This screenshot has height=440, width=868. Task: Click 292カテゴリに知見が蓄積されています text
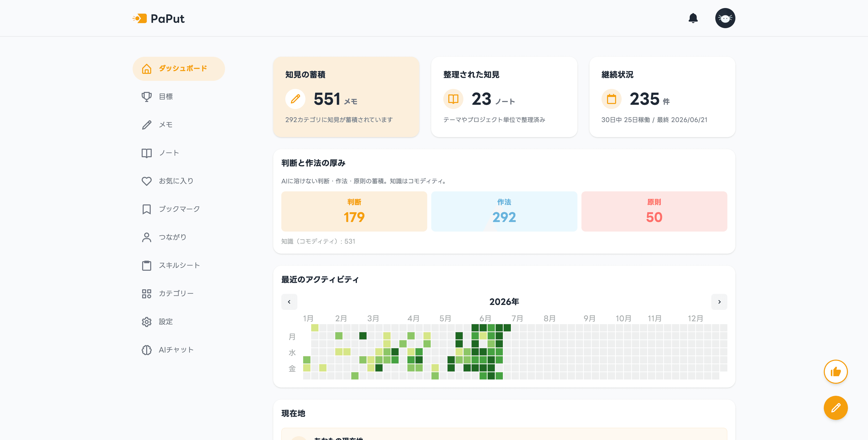click(339, 120)
